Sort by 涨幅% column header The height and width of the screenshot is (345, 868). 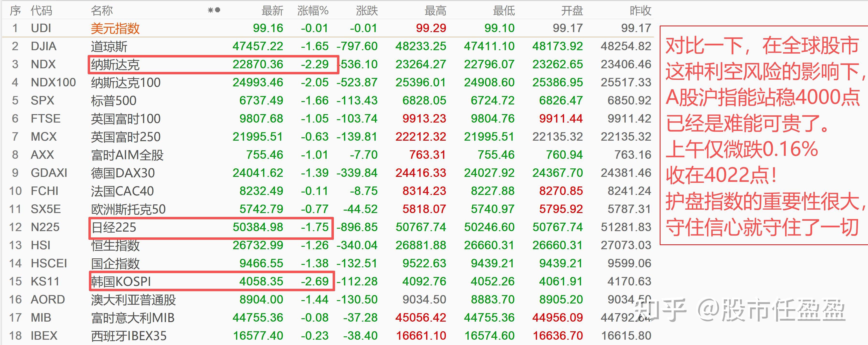pos(313,11)
